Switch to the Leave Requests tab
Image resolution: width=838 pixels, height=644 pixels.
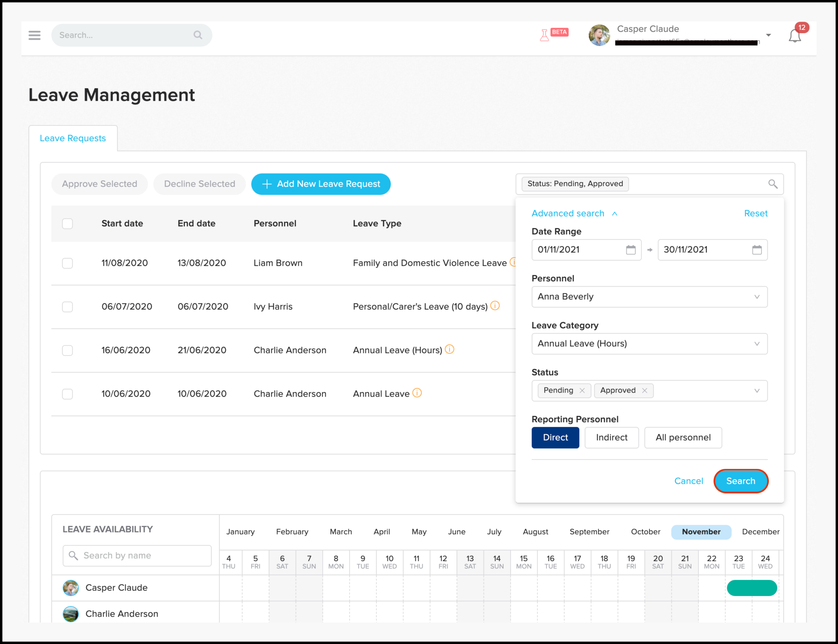[73, 139]
